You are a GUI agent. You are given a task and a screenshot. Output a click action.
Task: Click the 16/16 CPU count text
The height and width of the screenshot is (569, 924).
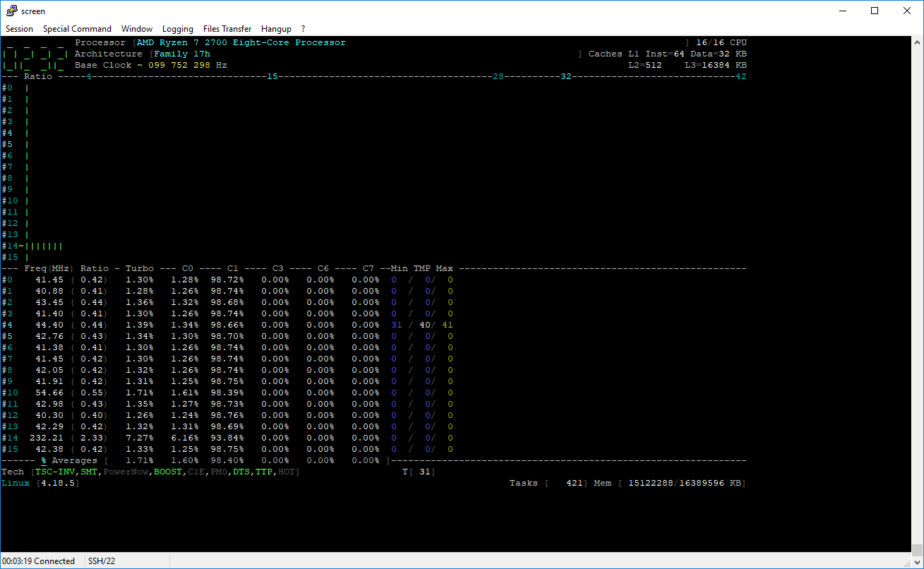pos(721,42)
